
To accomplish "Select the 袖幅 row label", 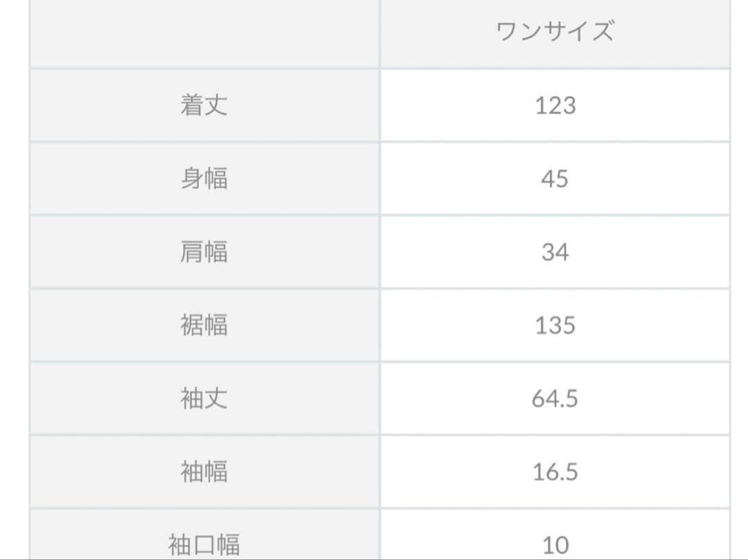I will coord(204,472).
